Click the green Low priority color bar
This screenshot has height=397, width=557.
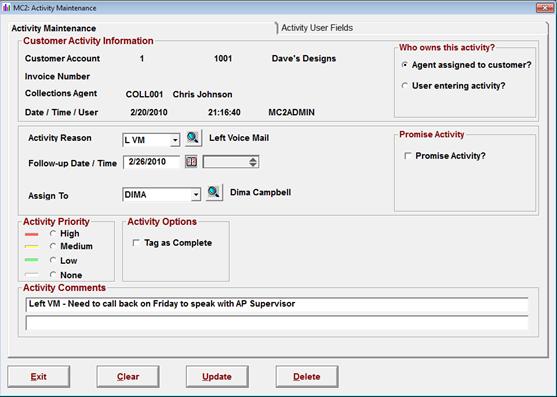32,260
